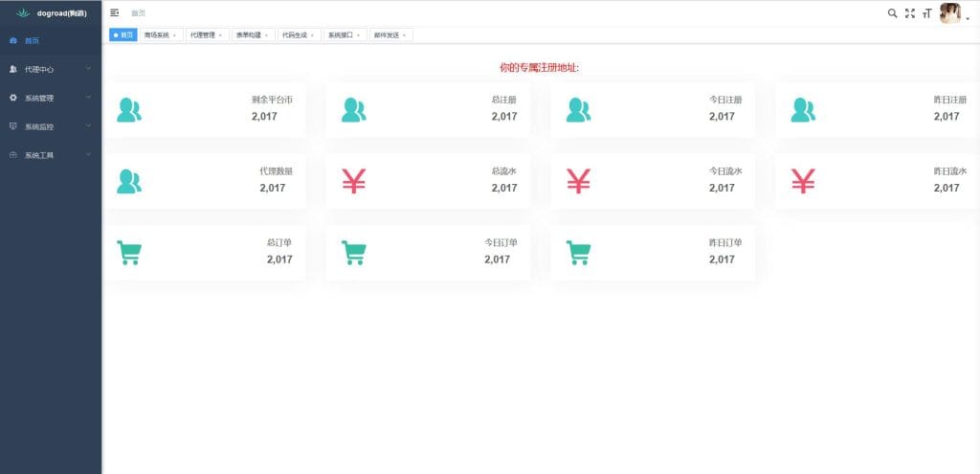
Task: Switch to the 代理管理 tab
Action: [202, 35]
